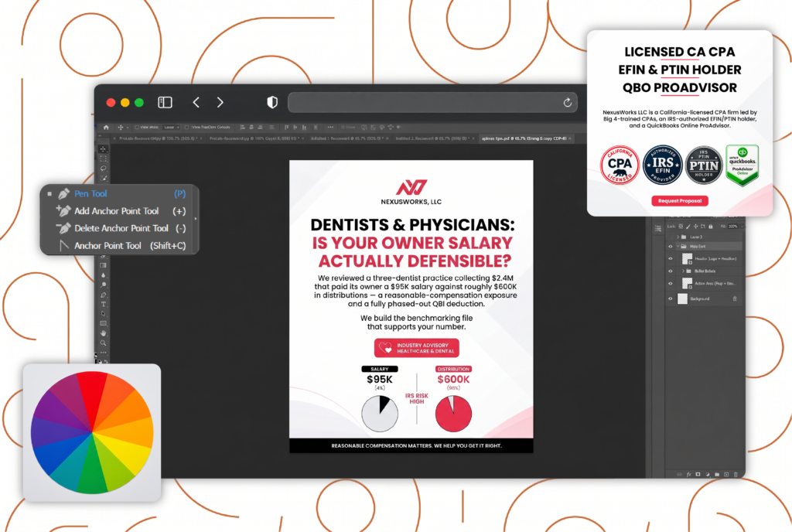Create a new adjustment layer icon

point(707,475)
